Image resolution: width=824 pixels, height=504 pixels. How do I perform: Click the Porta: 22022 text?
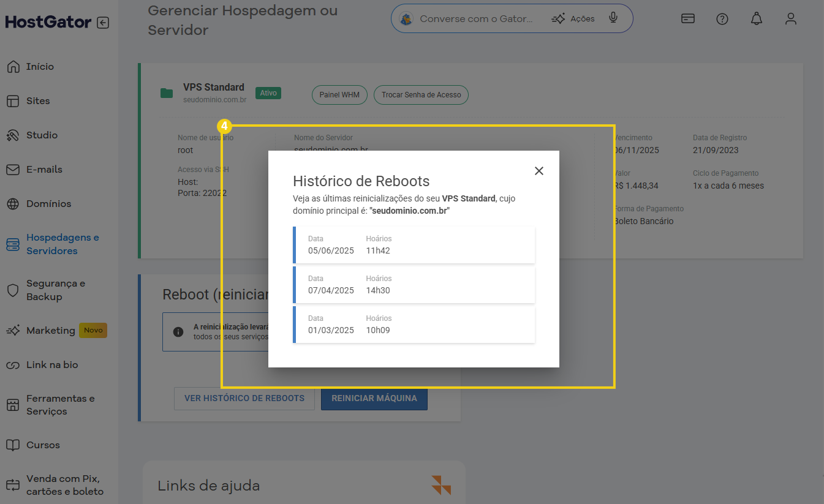tap(202, 193)
